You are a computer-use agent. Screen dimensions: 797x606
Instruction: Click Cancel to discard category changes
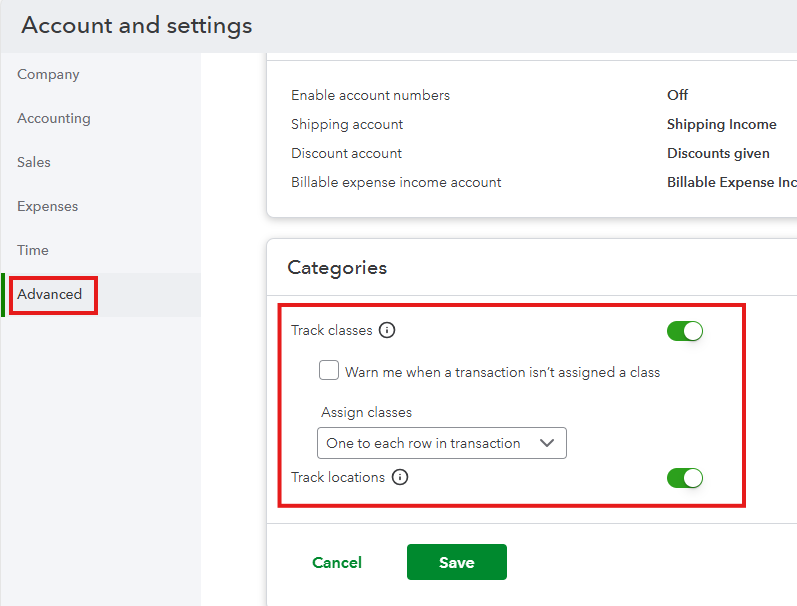point(337,563)
